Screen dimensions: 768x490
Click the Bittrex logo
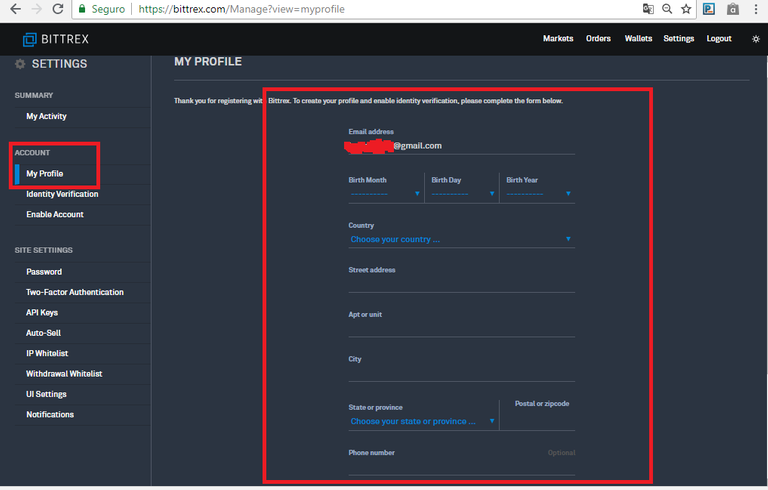pyautogui.click(x=56, y=39)
